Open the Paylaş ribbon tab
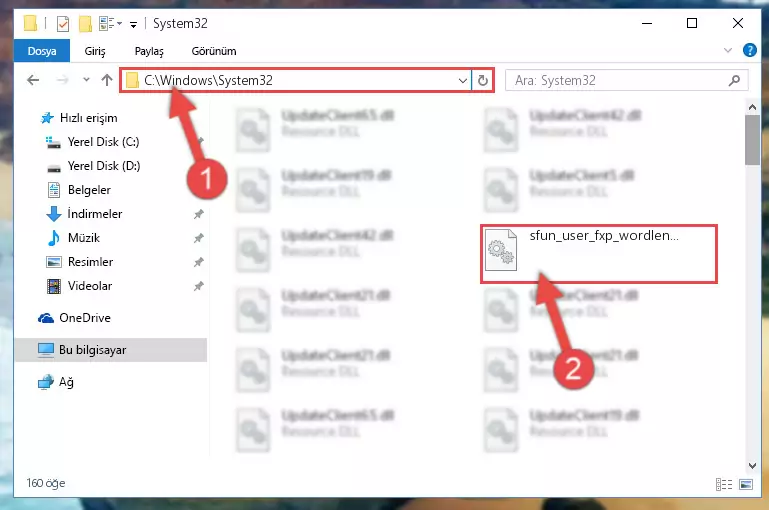This screenshot has height=510, width=769. (149, 51)
